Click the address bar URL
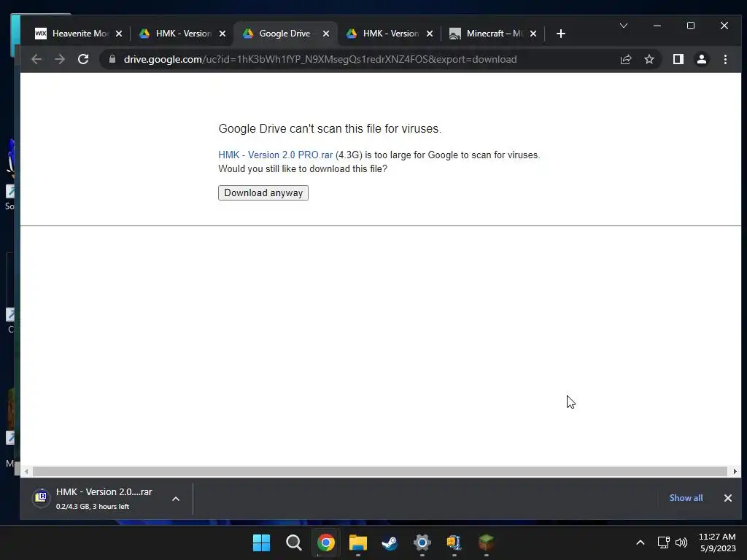Image resolution: width=747 pixels, height=560 pixels. click(320, 59)
